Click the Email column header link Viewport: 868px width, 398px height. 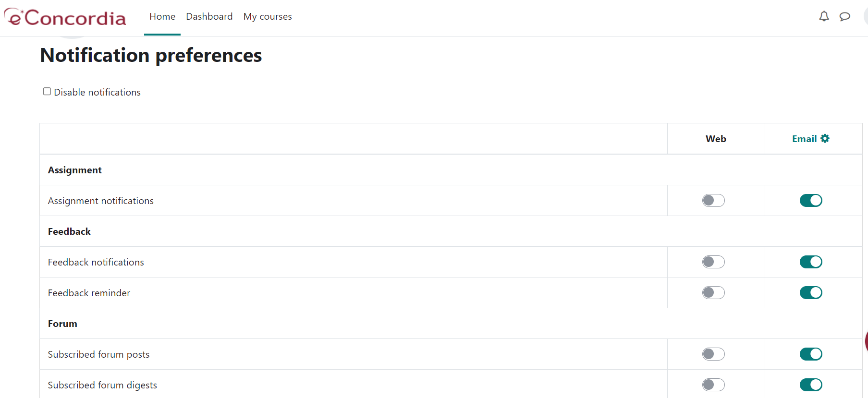click(x=804, y=139)
